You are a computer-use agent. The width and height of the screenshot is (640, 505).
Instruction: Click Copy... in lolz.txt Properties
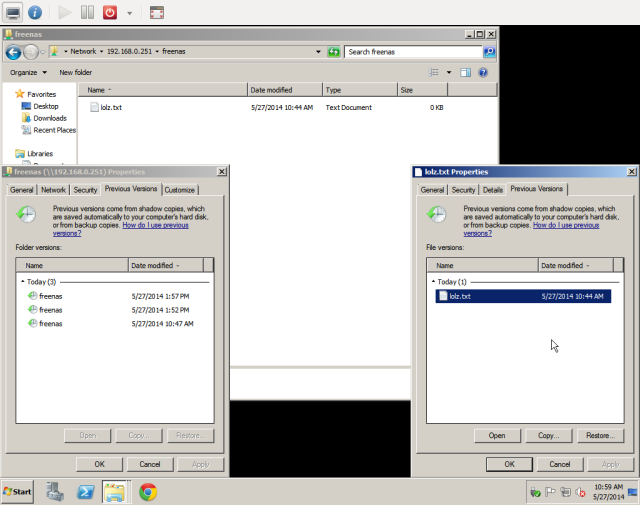(x=549, y=436)
